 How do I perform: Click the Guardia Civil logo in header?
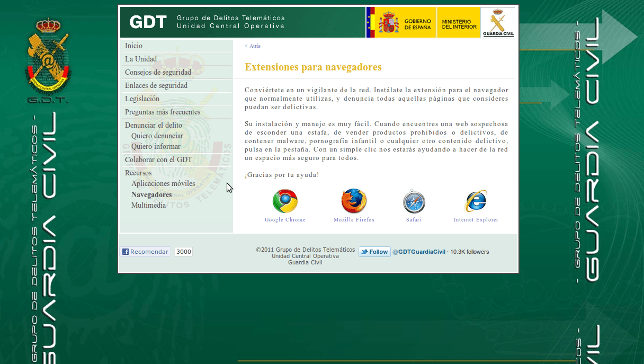(x=498, y=22)
